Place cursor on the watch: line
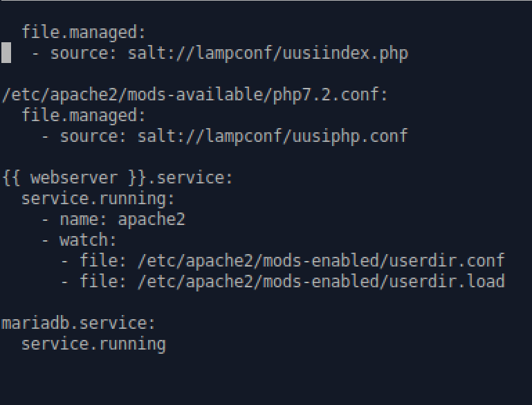Viewport: 532px width, 405px height. coord(88,240)
